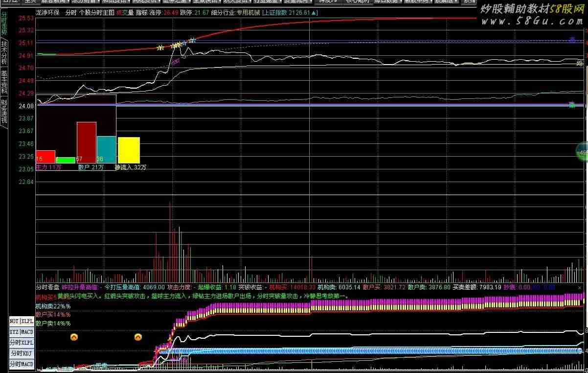588x373 pixels.
Task: Click the 24.08 price axis label
Action: pos(25,106)
